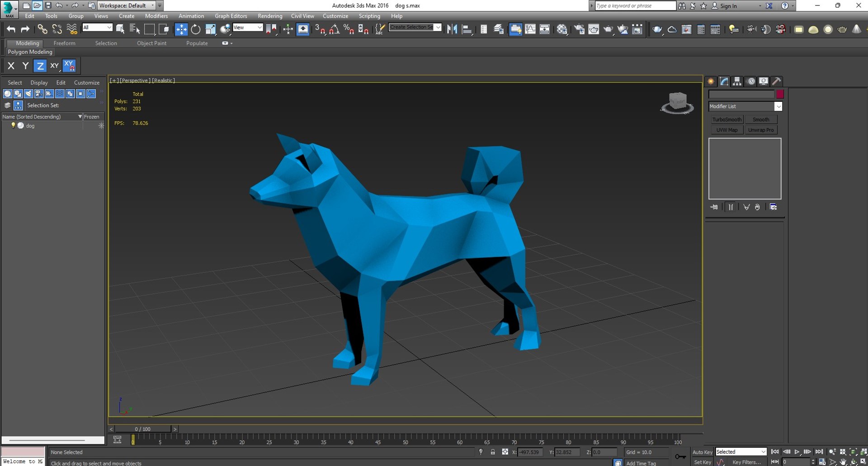The image size is (868, 466).
Task: Open the Modifiers menu
Action: [x=156, y=16]
